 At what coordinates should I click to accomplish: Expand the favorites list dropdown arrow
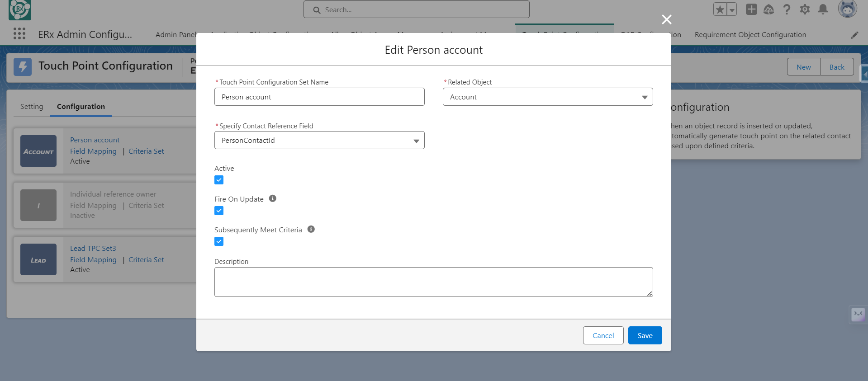[x=731, y=9]
